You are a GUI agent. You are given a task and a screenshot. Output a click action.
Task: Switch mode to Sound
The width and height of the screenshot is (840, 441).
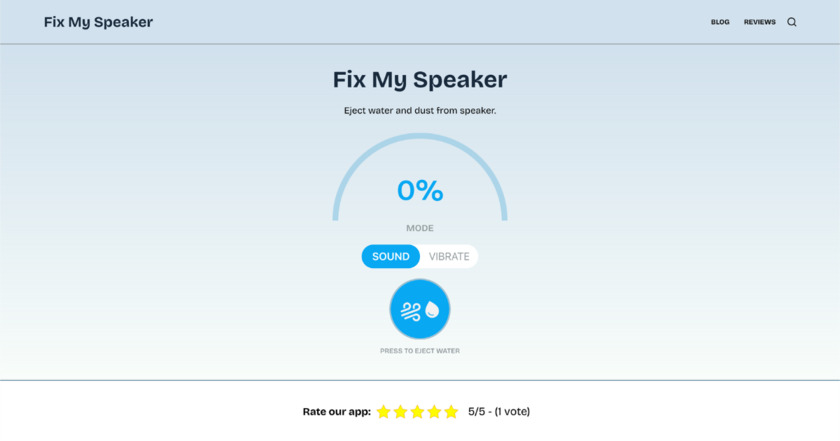point(391,257)
